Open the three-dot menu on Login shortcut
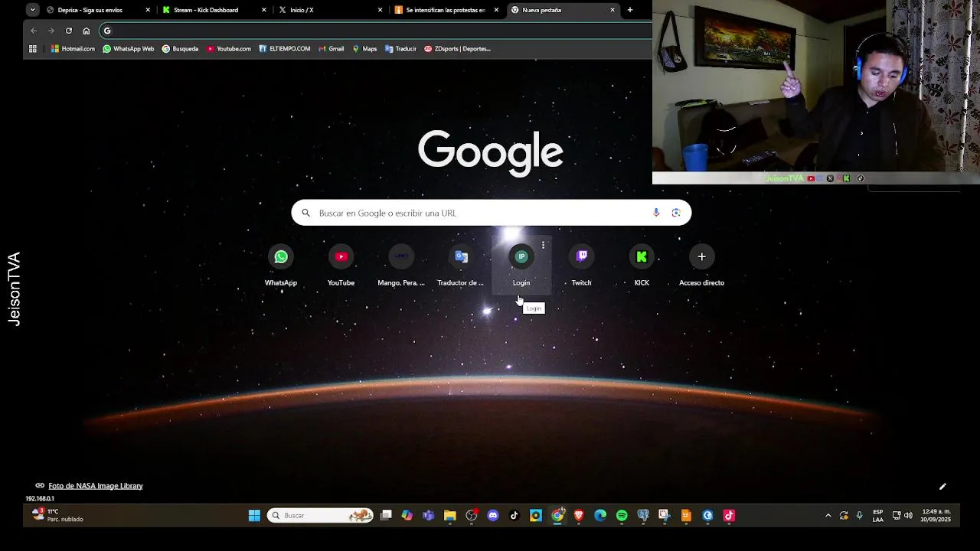Image resolution: width=980 pixels, height=551 pixels. click(x=543, y=246)
